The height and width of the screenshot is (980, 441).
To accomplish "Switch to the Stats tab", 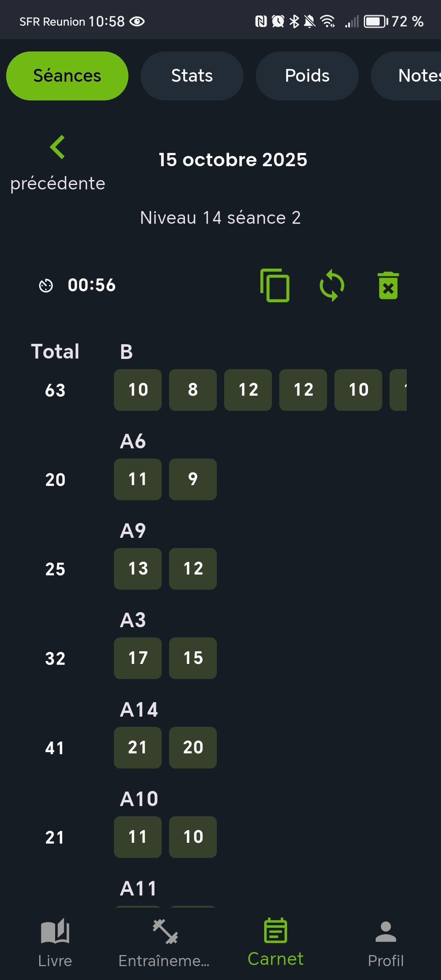I will 192,76.
